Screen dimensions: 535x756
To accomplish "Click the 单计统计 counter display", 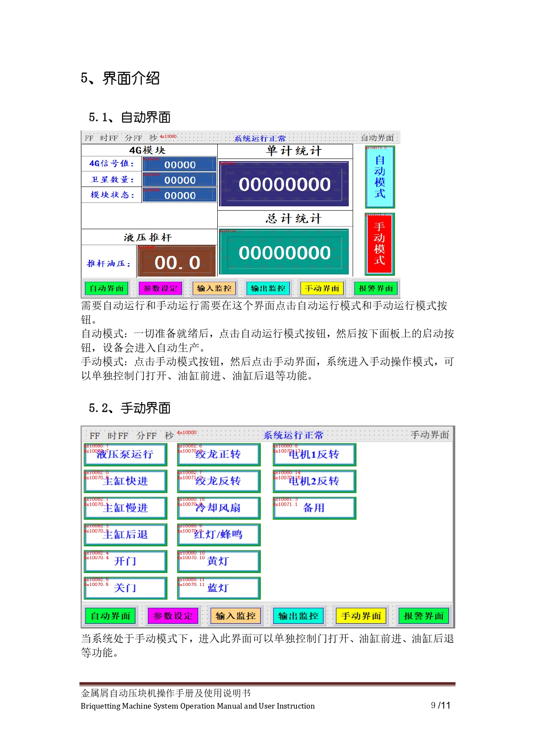I will pyautogui.click(x=284, y=184).
